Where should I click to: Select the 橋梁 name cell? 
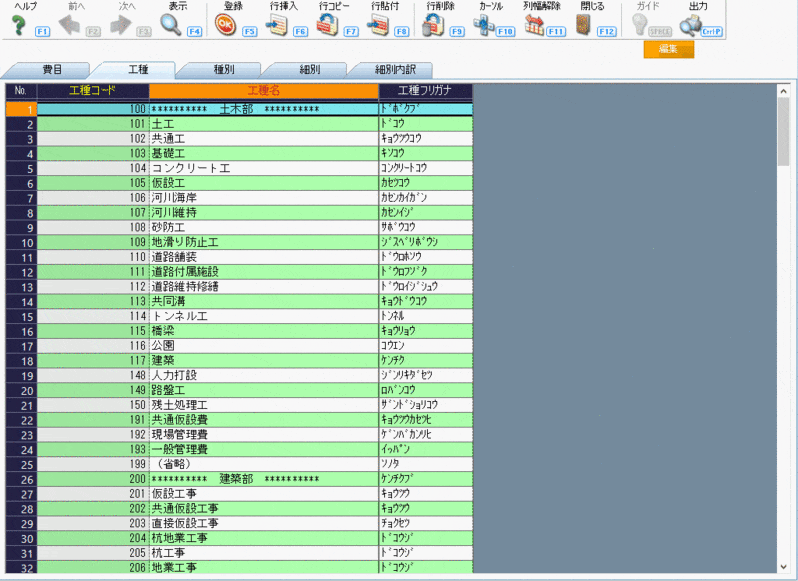click(264, 331)
